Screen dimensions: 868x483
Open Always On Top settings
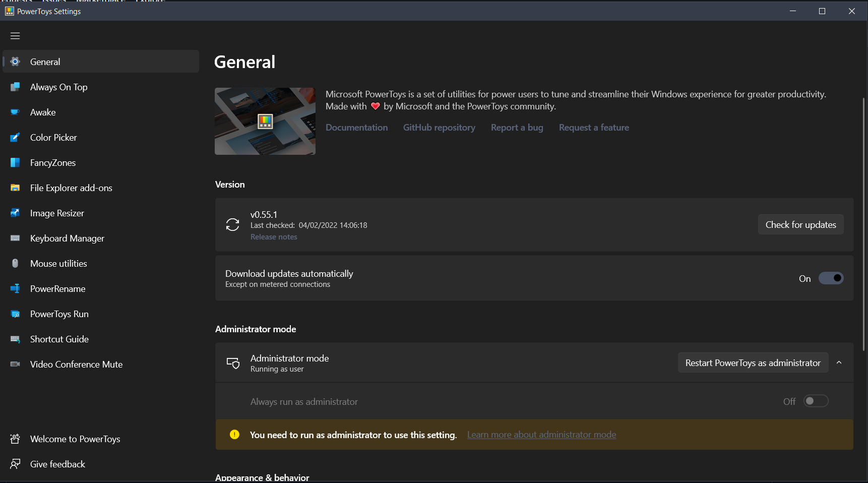pyautogui.click(x=58, y=87)
